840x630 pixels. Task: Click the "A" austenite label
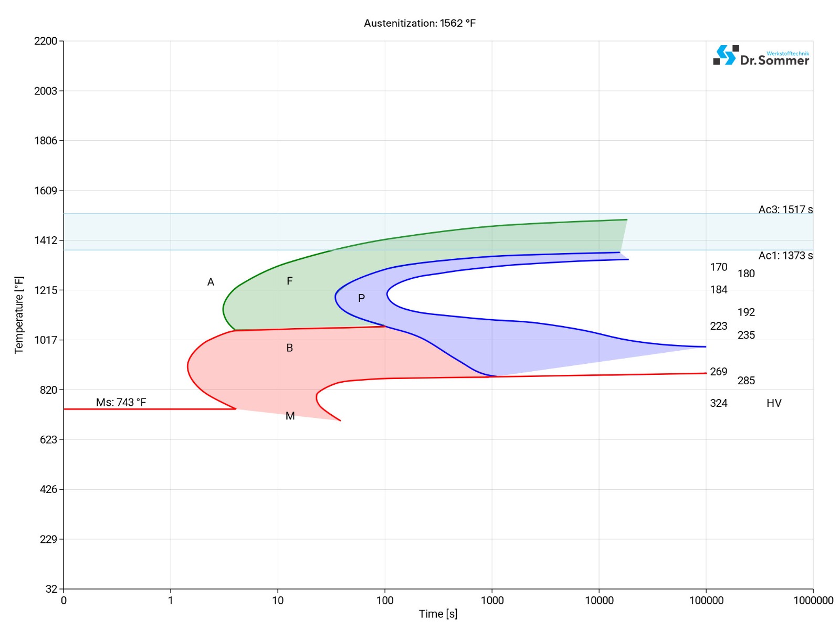pyautogui.click(x=211, y=282)
